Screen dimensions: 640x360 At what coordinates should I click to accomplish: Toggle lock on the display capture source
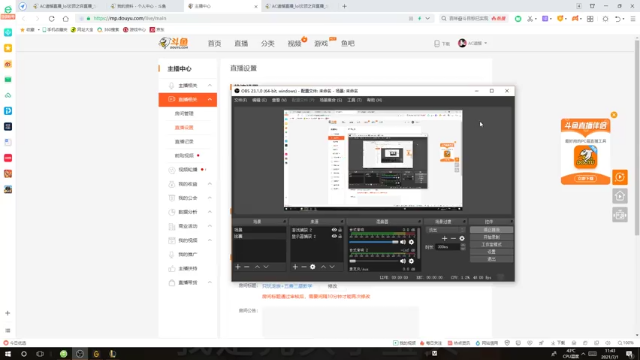(x=340, y=236)
